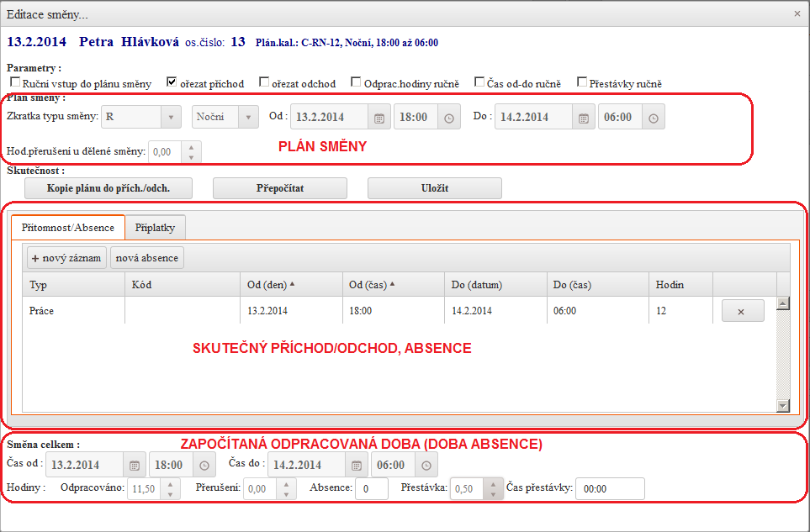Close the Editace směny dialog
Screen dimensions: 810x532
click(x=797, y=13)
